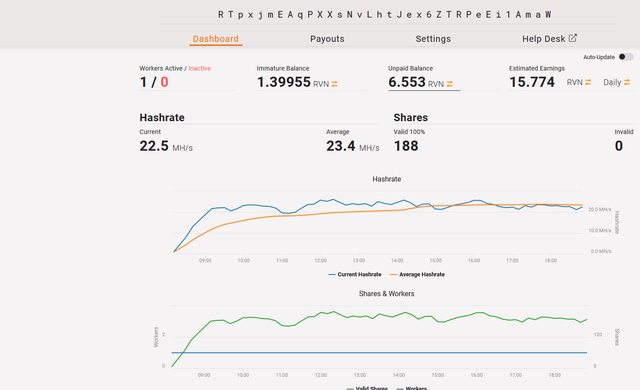Viewport: 640px width, 390px height.
Task: Click the Estimated Earnings 15.774 value
Action: coord(532,82)
